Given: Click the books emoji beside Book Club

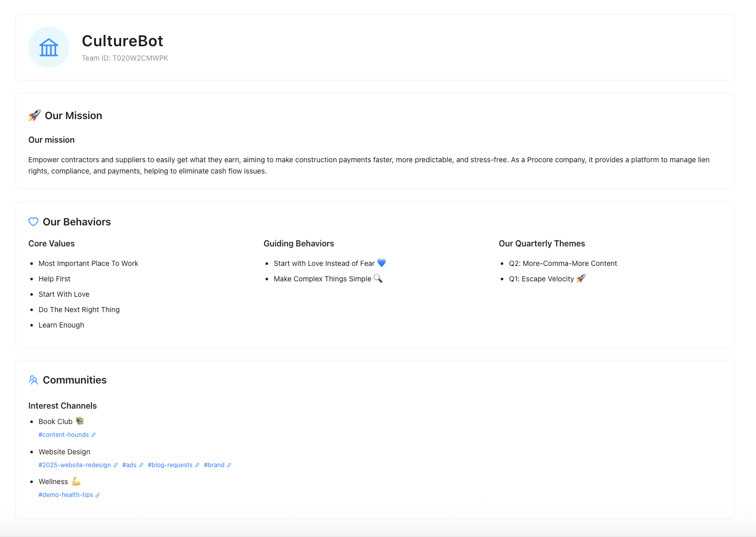Looking at the screenshot, I should [x=80, y=420].
